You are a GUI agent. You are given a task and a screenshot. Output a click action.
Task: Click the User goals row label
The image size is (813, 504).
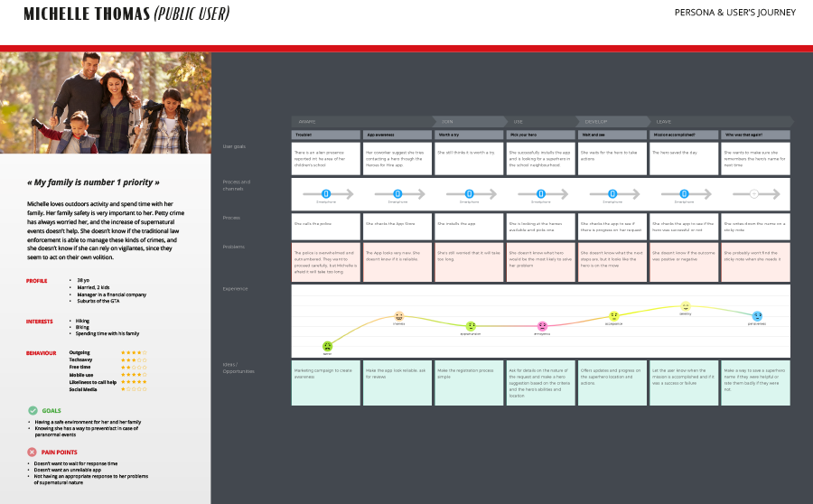point(234,146)
